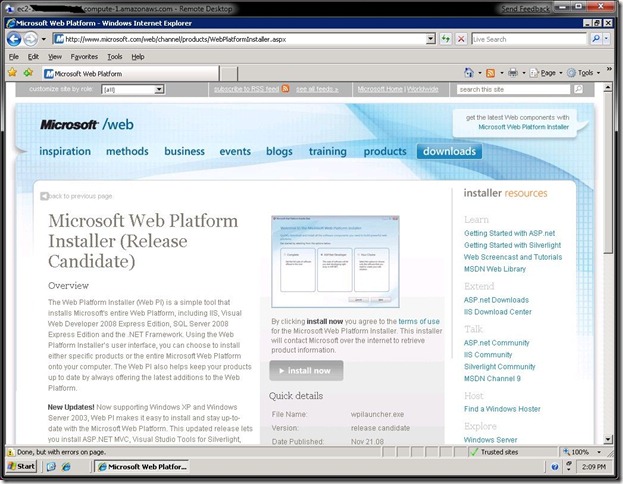Click the RSS Feeds icon in command bar
Viewport: 623px width, 484px height.
pos(491,73)
